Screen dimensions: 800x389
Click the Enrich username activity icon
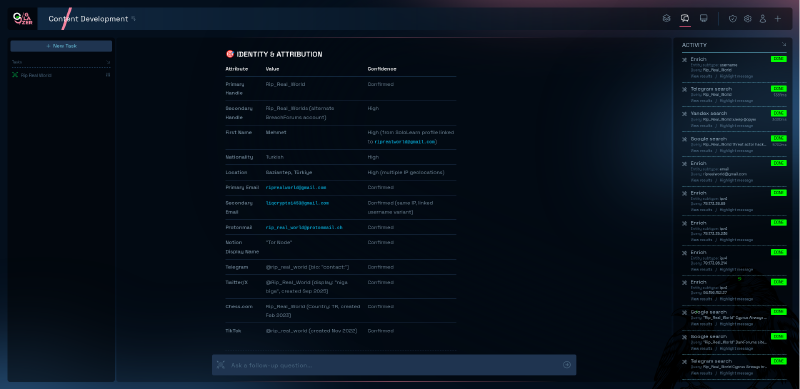click(685, 60)
